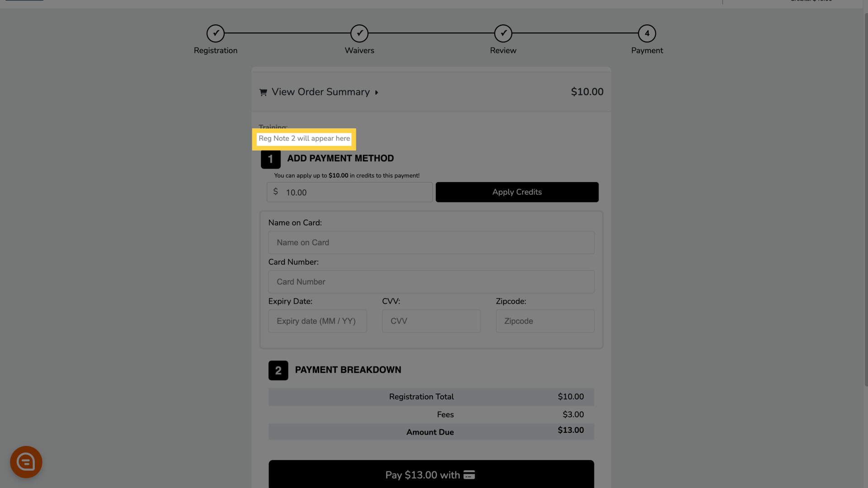Click Apply Credits button
The image size is (868, 488).
517,192
